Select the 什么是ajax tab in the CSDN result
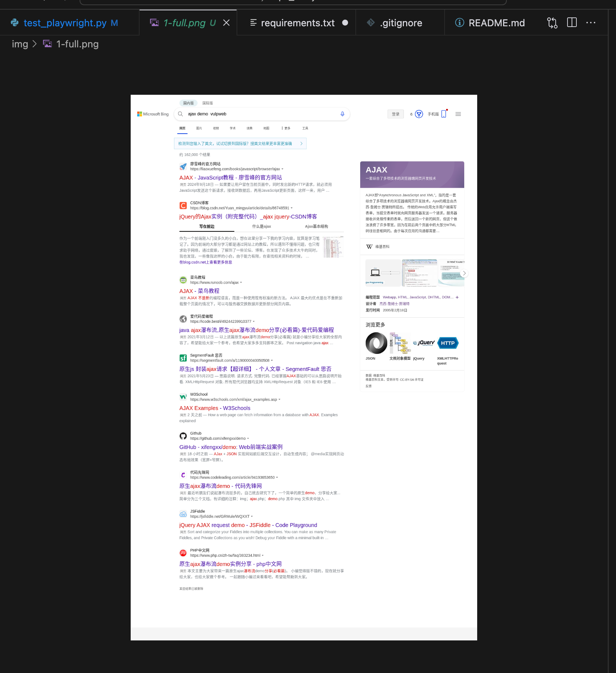Screen dimensions: 616x673 pos(261,227)
